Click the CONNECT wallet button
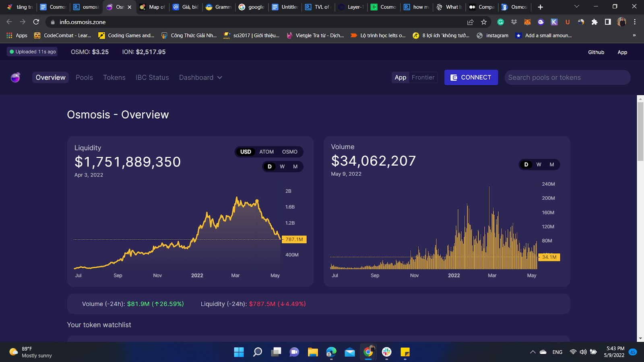The height and width of the screenshot is (362, 644). (x=471, y=77)
